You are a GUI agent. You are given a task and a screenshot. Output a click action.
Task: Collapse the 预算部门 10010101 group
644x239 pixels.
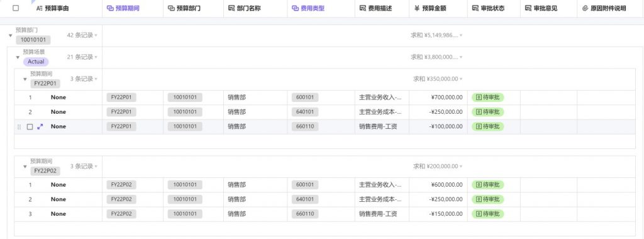coord(10,36)
